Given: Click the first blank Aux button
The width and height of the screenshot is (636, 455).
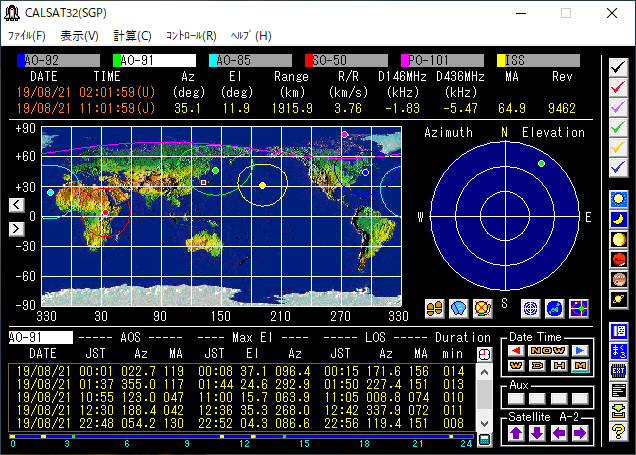Looking at the screenshot, I should click(516, 399).
